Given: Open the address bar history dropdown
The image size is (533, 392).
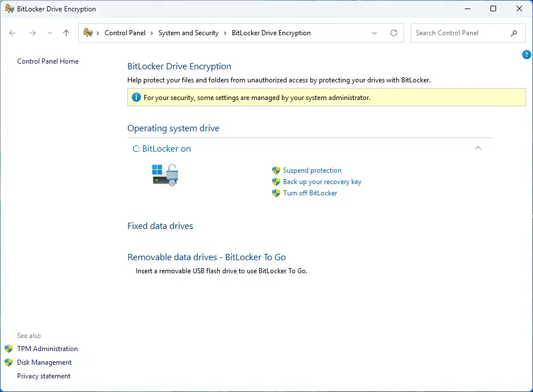Looking at the screenshot, I should tap(374, 33).
